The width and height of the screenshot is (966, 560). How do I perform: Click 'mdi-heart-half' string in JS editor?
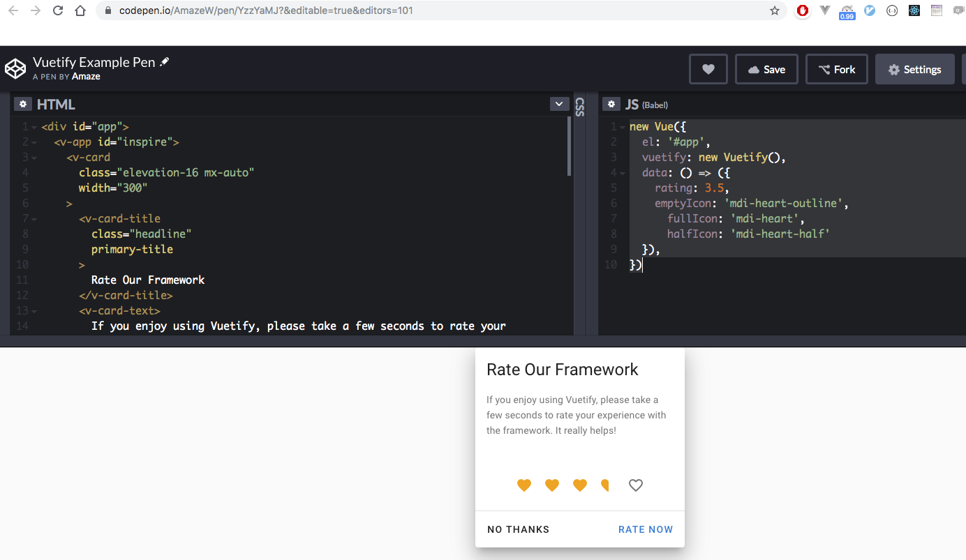click(780, 234)
